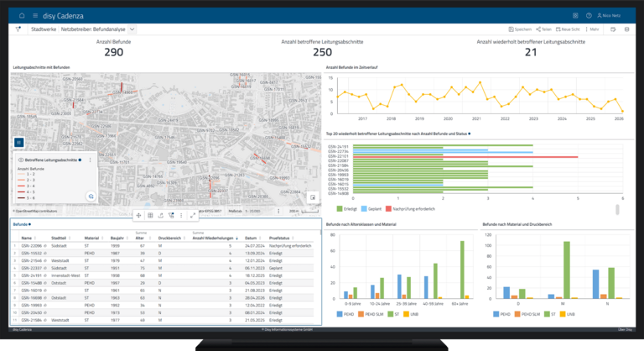The width and height of the screenshot is (644, 351).
Task: Maximize the Befunde view with expand arrows
Action: [193, 216]
